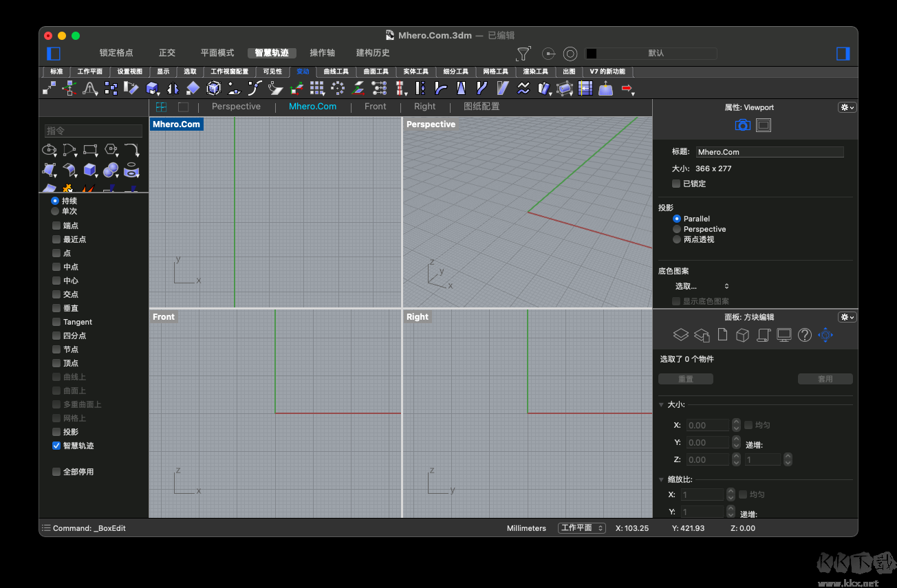Viewport: 897px width, 588px height.
Task: Select the rectangular Array grid icon
Action: [317, 88]
